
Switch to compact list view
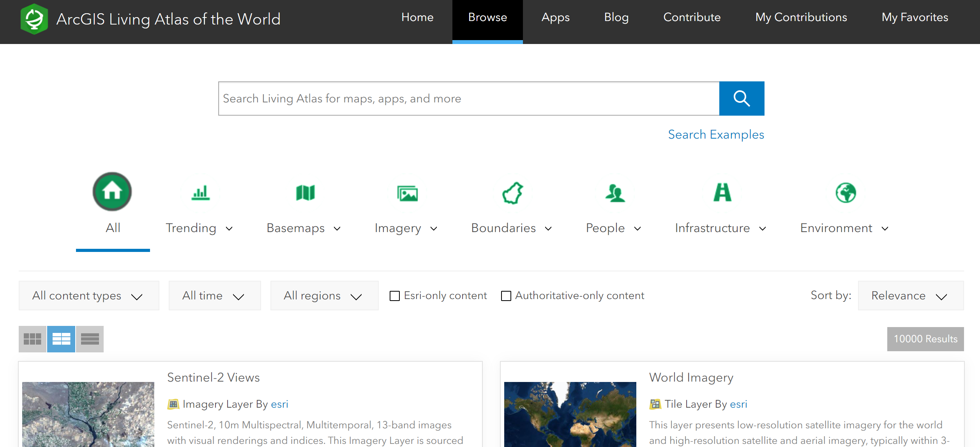click(x=90, y=339)
